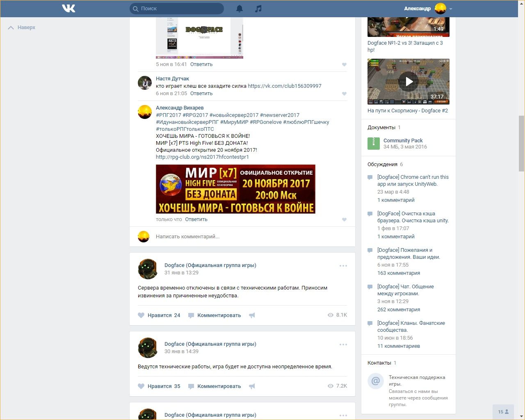This screenshot has width=525, height=420.
Task: Open discussion Кланы. Фанатские сообщества
Action: (411, 327)
